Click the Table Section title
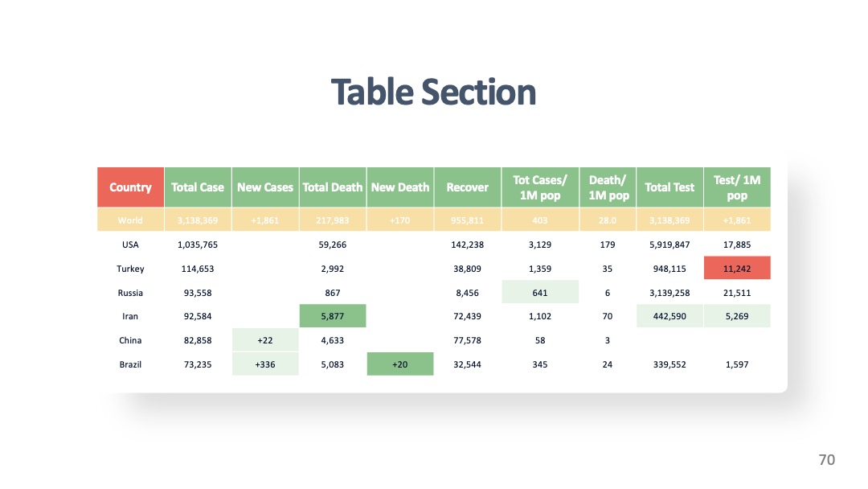This screenshot has width=868, height=489. (x=433, y=92)
